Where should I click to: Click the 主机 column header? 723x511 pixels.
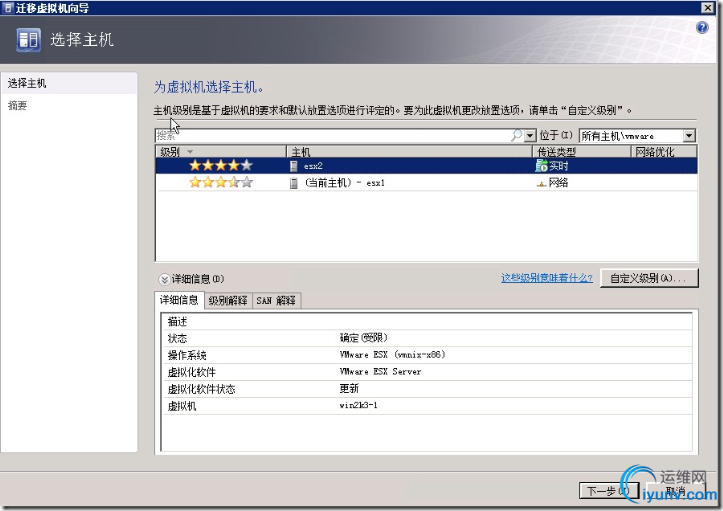pos(409,152)
